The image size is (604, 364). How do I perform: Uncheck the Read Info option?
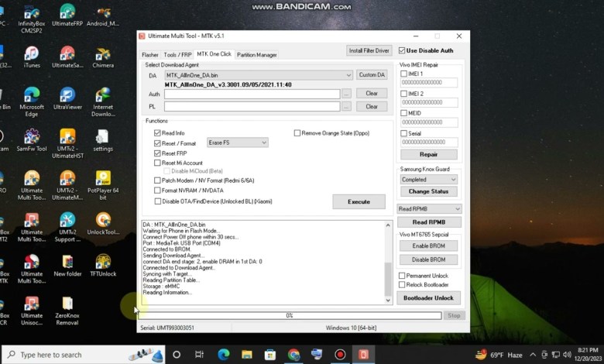click(157, 133)
